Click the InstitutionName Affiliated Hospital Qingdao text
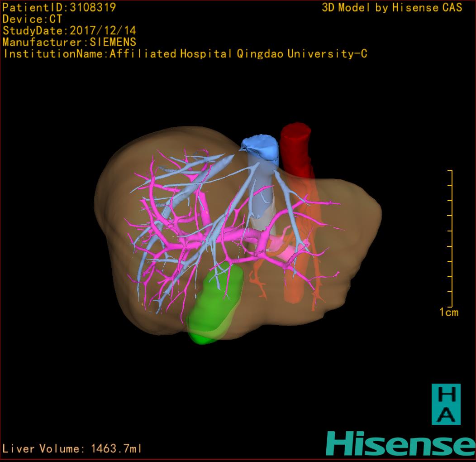The image size is (476, 462). 185,53
